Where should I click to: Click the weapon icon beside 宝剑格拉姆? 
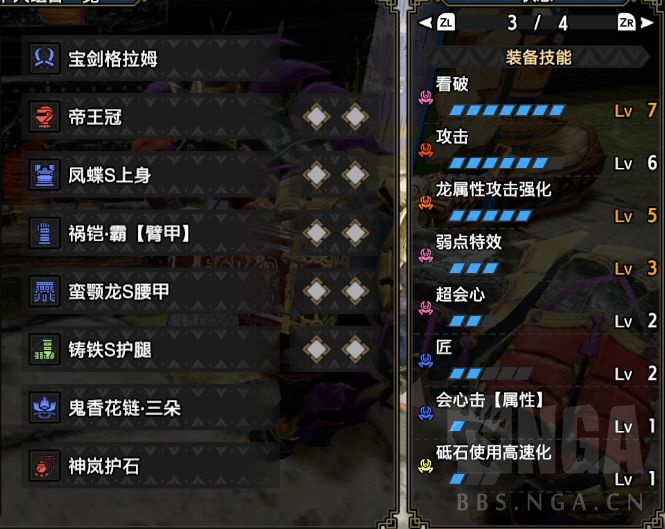(45, 58)
